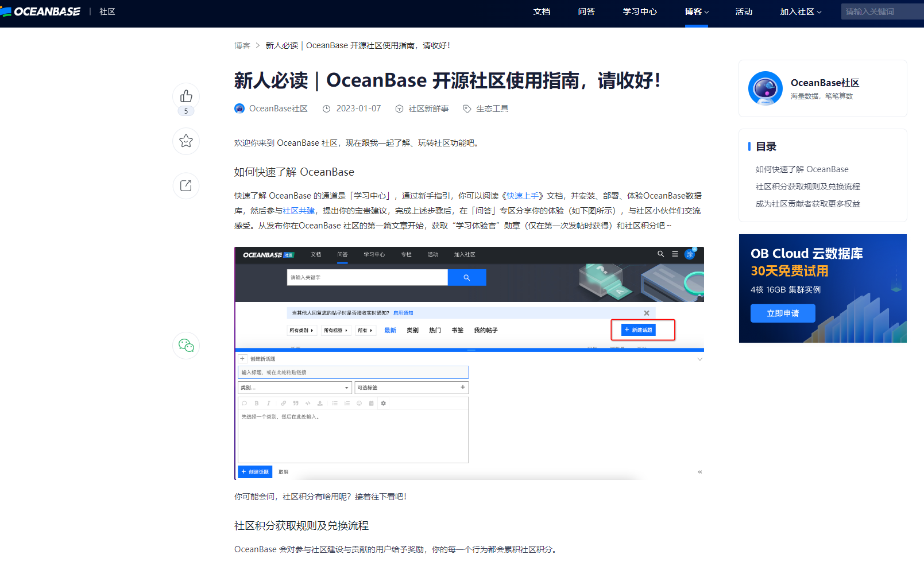
Task: Click the clock icon beside 2023-01-07
Action: [x=326, y=108]
